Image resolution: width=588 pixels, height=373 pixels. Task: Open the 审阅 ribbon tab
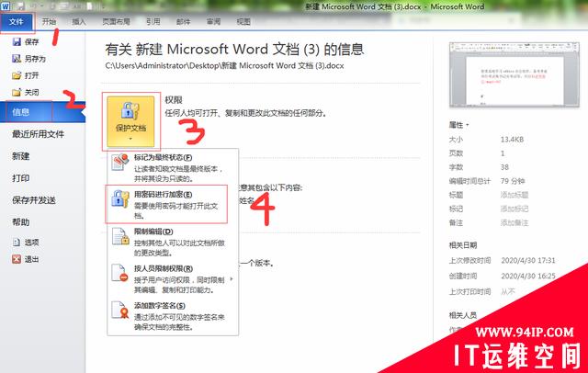coord(213,22)
